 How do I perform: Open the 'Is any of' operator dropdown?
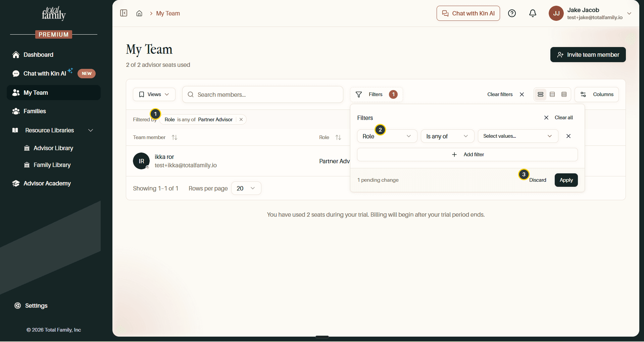click(x=447, y=136)
